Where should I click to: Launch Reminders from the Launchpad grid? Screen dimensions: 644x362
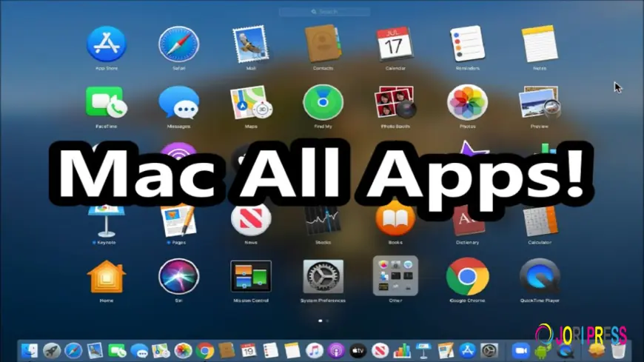[x=467, y=44]
